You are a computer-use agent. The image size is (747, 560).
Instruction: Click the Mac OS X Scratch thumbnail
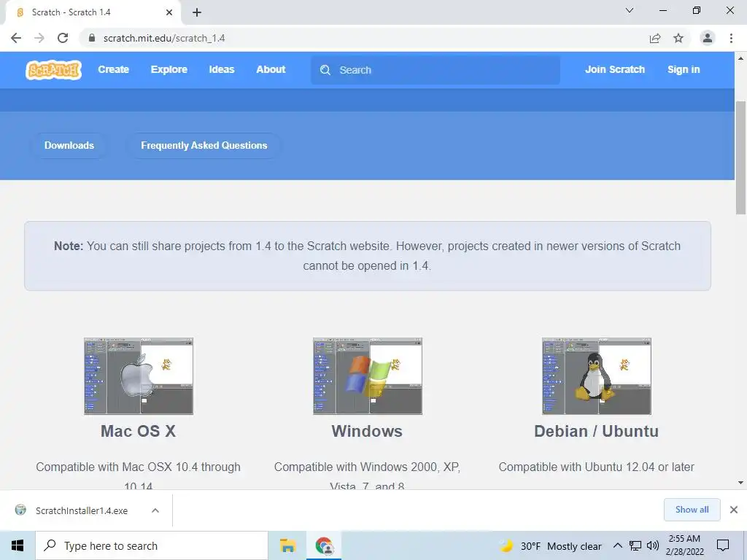(139, 376)
